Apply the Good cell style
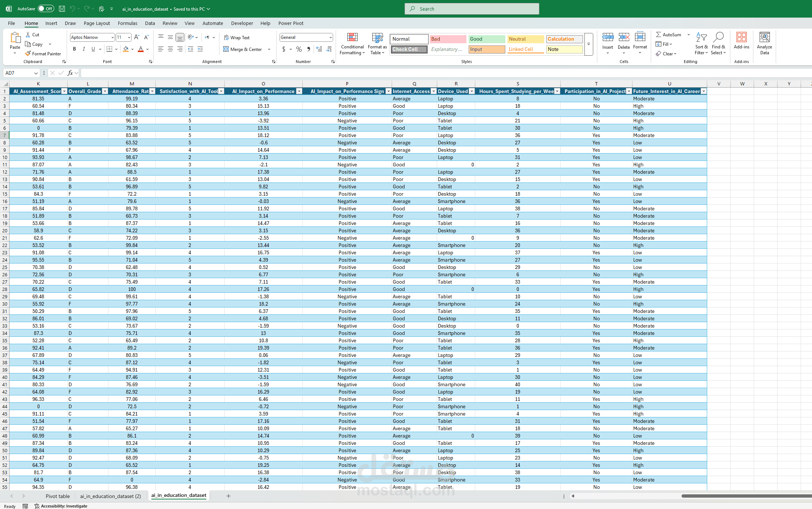This screenshot has width=812, height=509. (x=487, y=39)
